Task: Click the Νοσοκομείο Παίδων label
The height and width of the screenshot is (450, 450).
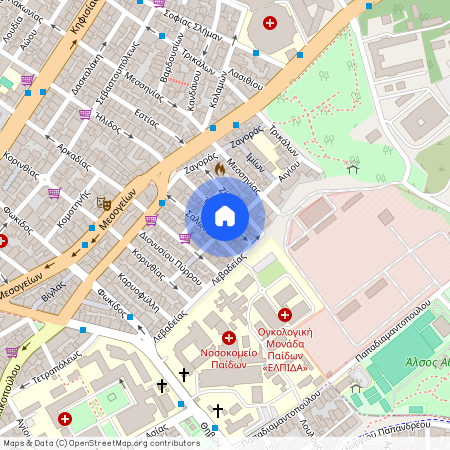Action: [x=229, y=359]
